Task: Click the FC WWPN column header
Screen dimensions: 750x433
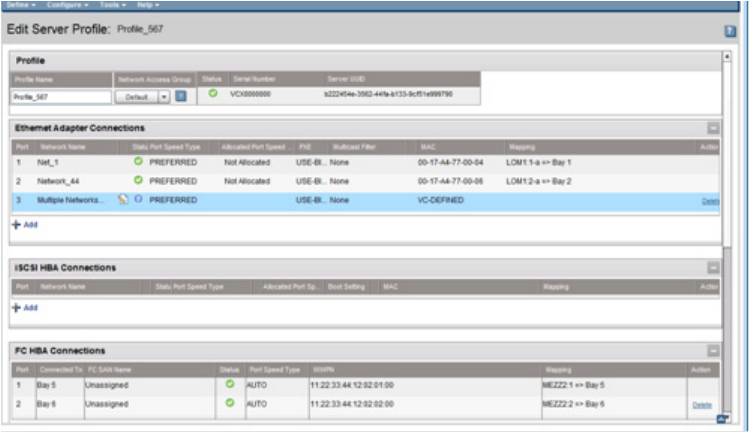Action: (x=323, y=370)
